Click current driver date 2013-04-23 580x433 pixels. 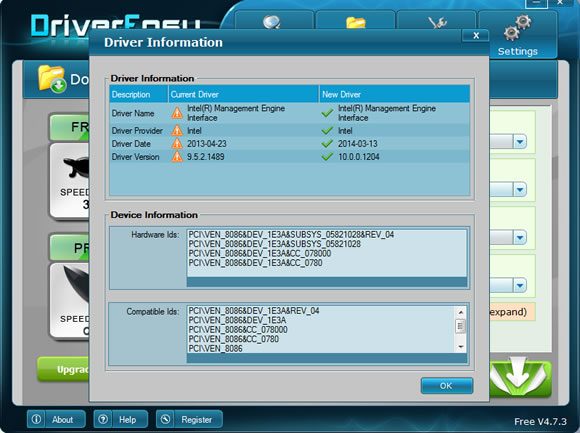point(207,143)
